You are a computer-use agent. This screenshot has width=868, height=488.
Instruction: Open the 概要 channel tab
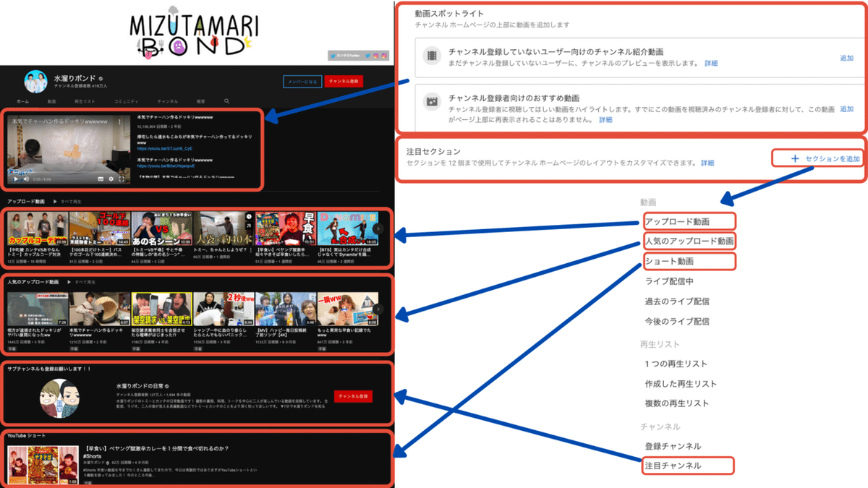[201, 102]
